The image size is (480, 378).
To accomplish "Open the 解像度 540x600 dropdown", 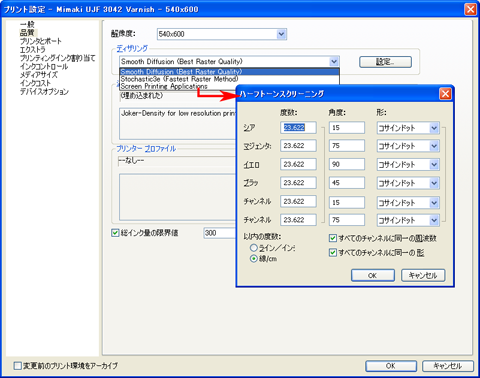I will click(x=222, y=34).
